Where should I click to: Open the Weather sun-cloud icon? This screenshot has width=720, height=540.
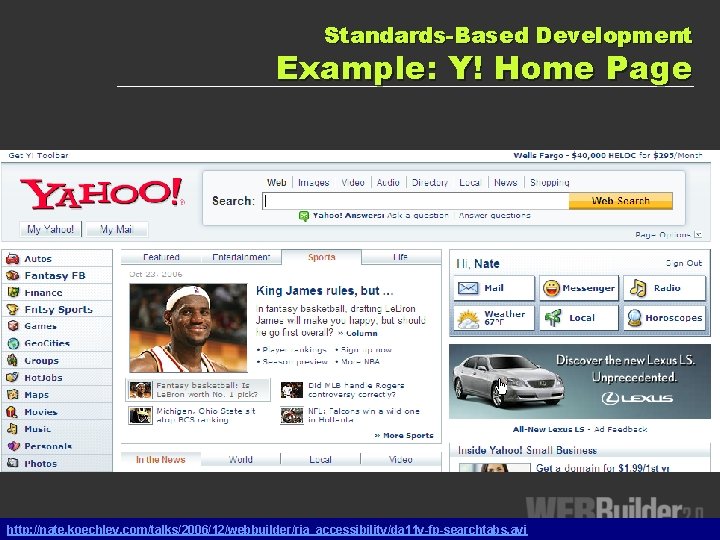pos(468,318)
